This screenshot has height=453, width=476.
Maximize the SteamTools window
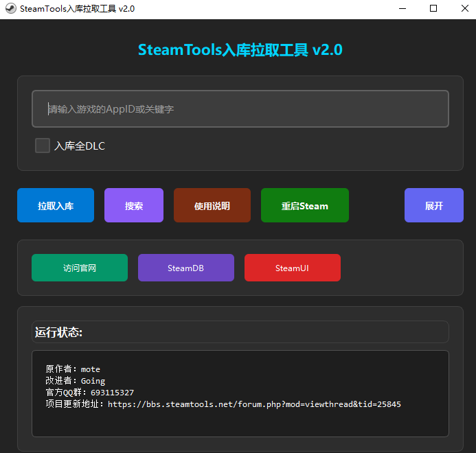433,8
